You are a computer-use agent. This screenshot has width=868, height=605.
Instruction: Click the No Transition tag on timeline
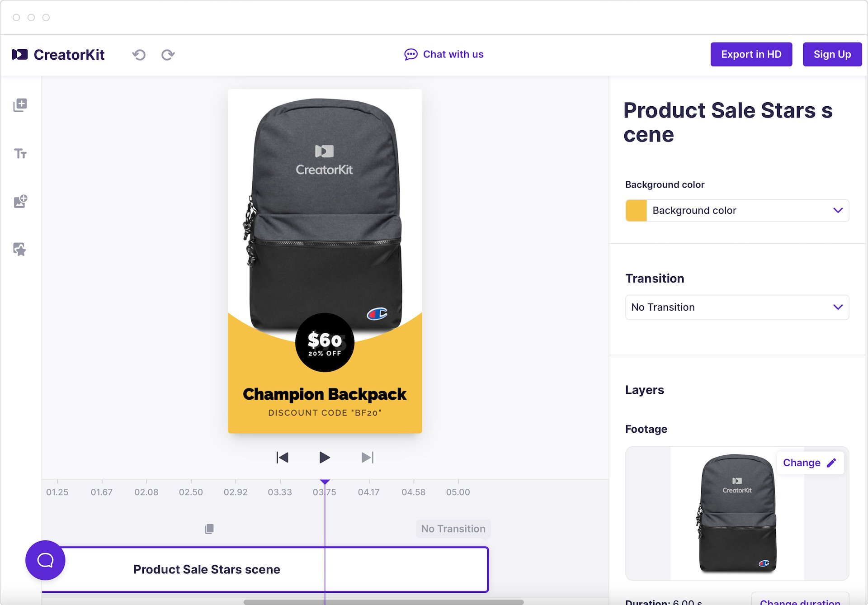[x=453, y=529]
